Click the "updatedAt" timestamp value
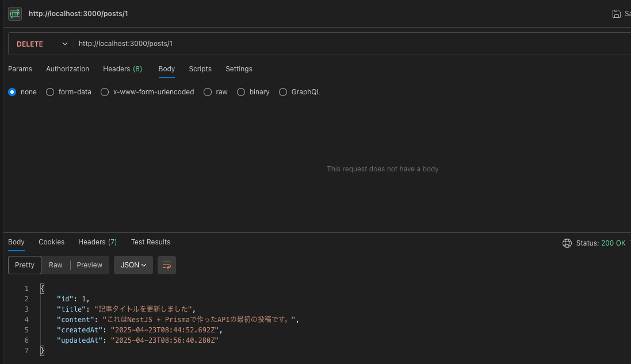This screenshot has width=631, height=364. point(165,340)
